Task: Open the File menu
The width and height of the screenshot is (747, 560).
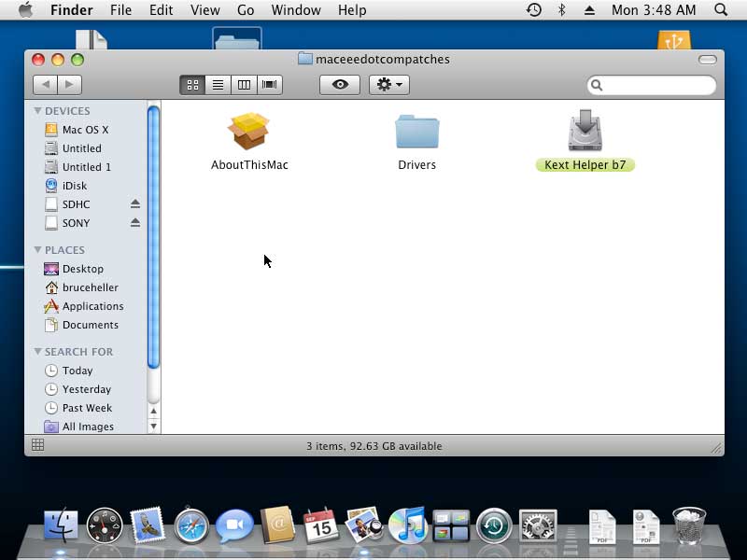Action: [120, 10]
